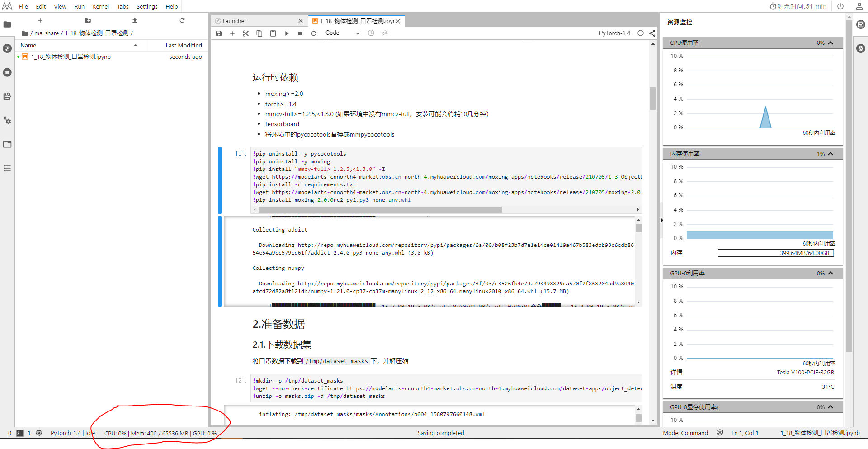Open the File menu
The image size is (868, 449).
click(x=24, y=7)
